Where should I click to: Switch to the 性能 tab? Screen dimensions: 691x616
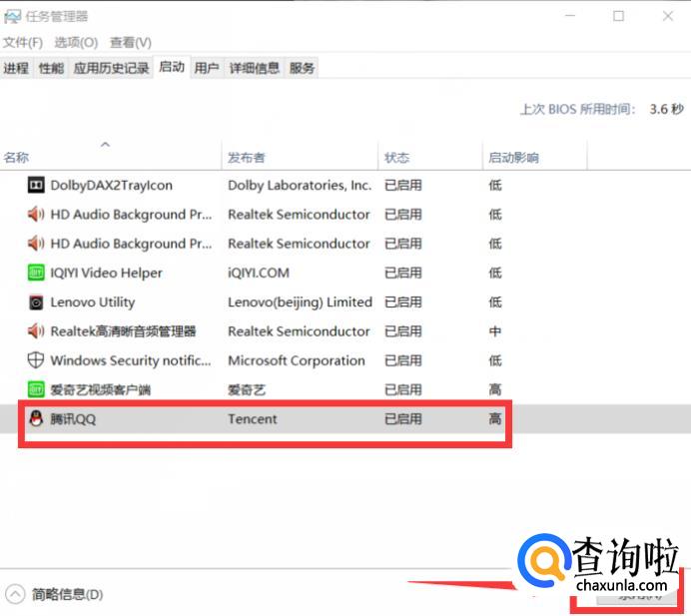[51, 68]
